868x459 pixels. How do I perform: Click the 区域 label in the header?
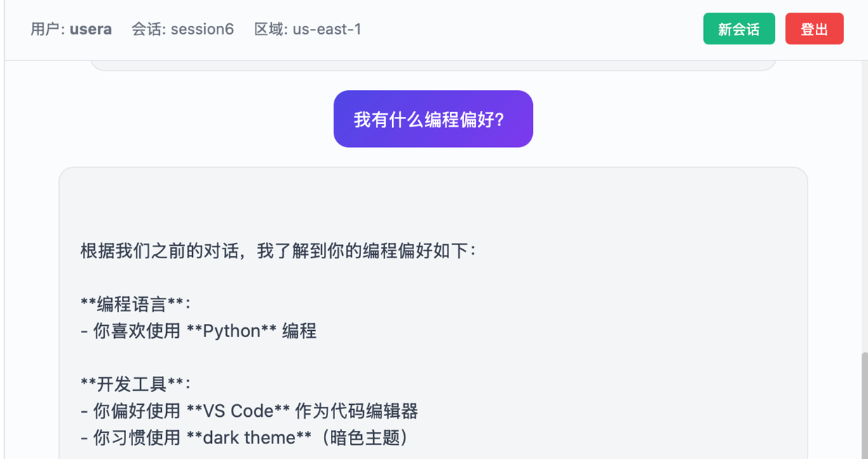click(x=270, y=30)
